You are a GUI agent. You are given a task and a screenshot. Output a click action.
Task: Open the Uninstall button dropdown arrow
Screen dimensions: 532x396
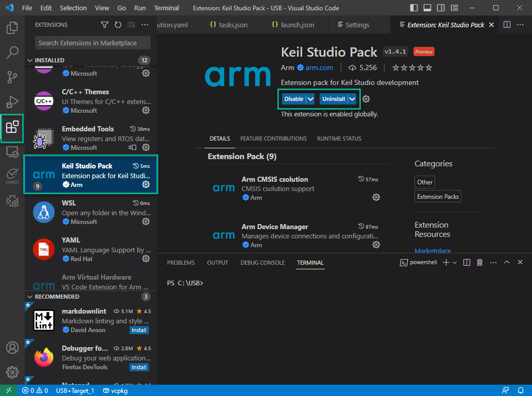coord(352,99)
